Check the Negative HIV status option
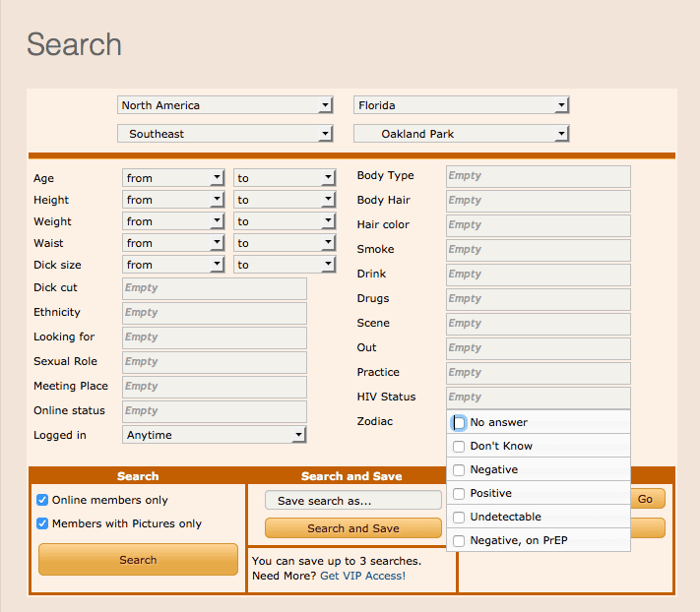 click(x=459, y=470)
